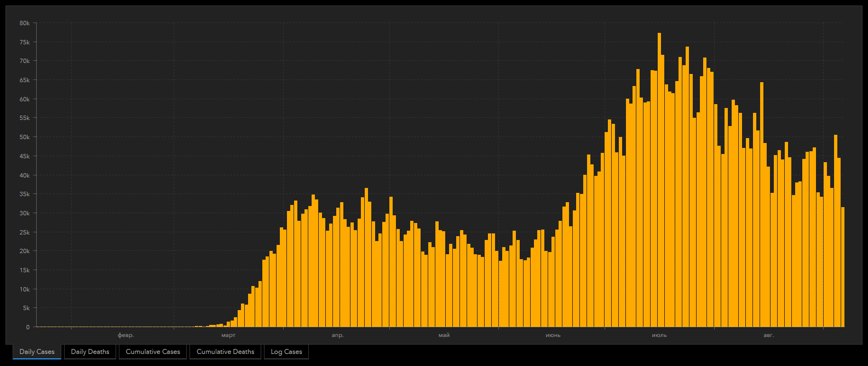Click the 60k y-axis label
The height and width of the screenshot is (366, 868).
pyautogui.click(x=24, y=99)
